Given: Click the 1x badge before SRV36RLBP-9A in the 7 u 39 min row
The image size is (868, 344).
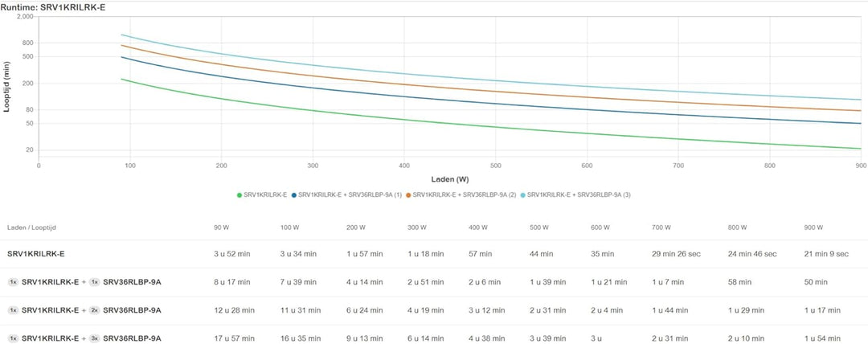Looking at the screenshot, I should tap(95, 282).
